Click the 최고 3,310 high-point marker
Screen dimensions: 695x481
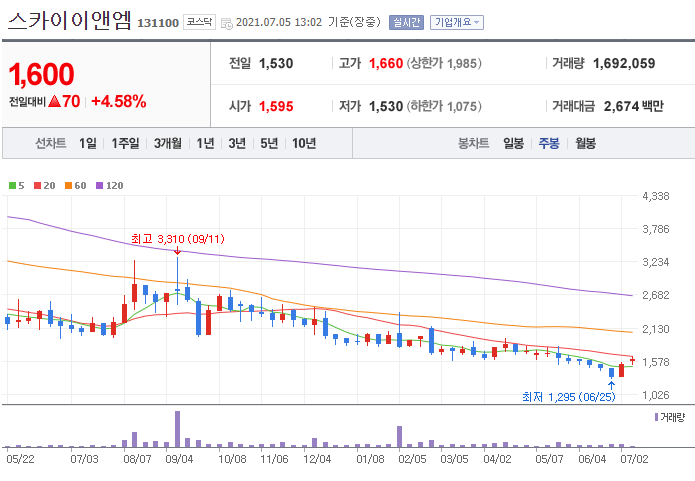click(x=177, y=239)
